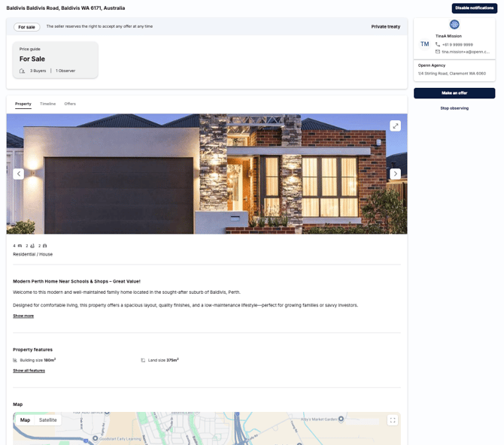Switch the map to Satellite view
The image size is (504, 445).
point(47,420)
